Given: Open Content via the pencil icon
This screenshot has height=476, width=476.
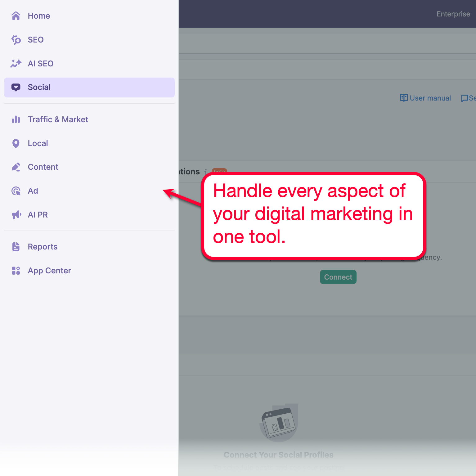Looking at the screenshot, I should [16, 167].
